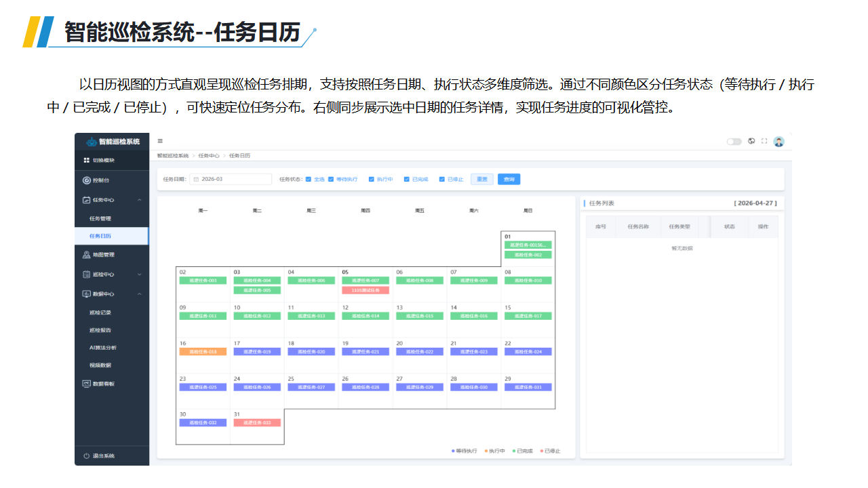Click the 任务类型 column header in 任务列表
The image size is (868, 488).
679,226
